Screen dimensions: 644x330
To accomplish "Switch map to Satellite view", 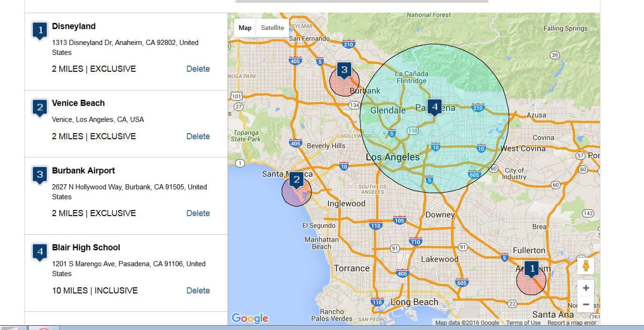I will (x=272, y=28).
